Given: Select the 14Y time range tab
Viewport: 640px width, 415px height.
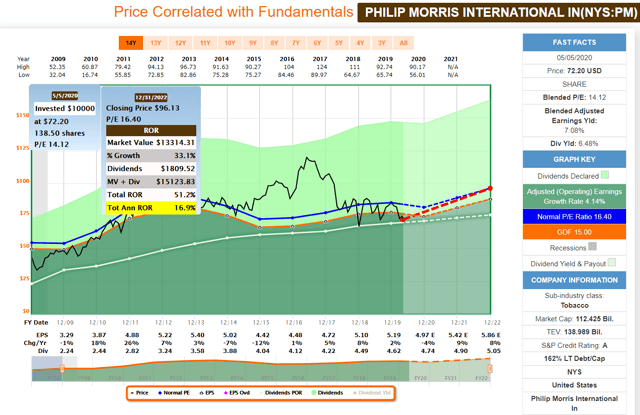Looking at the screenshot, I should [131, 43].
